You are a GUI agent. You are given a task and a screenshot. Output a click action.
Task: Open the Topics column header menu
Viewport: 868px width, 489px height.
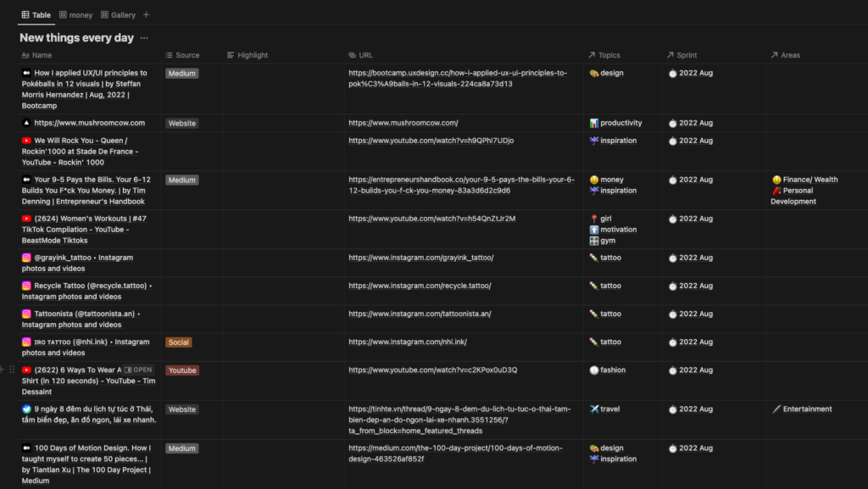click(x=609, y=55)
